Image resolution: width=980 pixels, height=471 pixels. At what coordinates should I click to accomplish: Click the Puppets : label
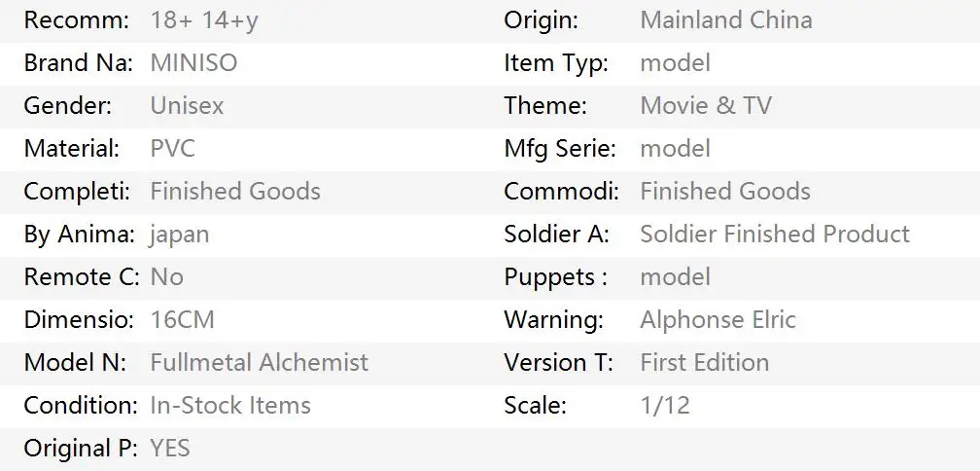click(x=556, y=277)
